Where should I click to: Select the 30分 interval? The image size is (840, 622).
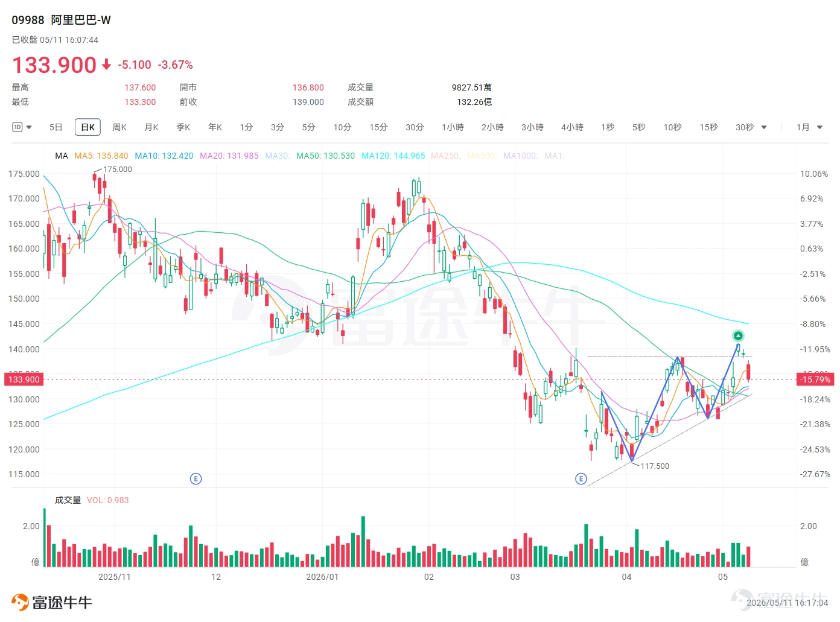[x=415, y=127]
